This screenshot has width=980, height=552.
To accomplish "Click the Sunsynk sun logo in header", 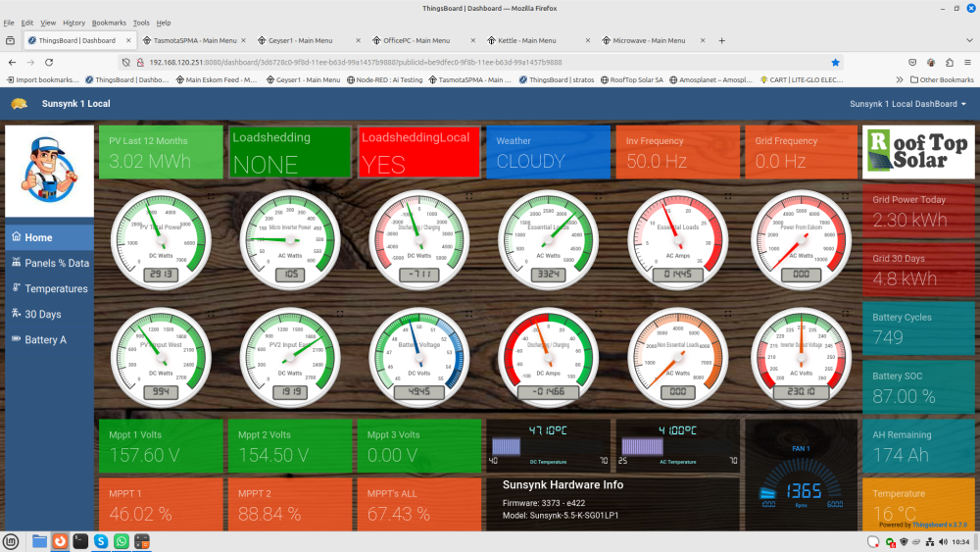I will pos(20,104).
